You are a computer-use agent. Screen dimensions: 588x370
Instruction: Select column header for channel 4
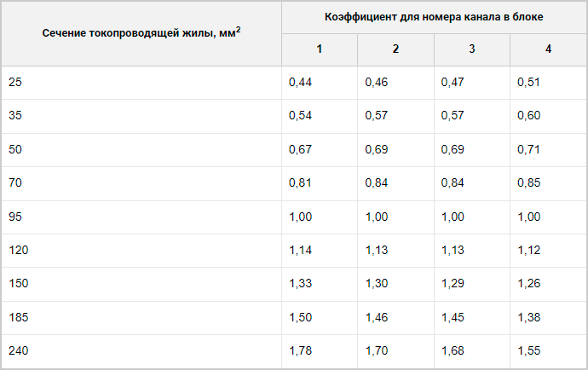[548, 49]
